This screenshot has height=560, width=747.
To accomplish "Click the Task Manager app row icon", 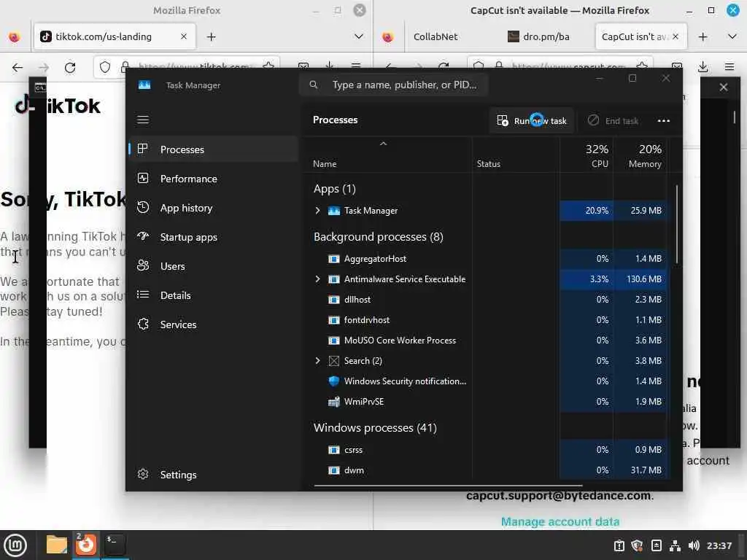I will tap(333, 210).
